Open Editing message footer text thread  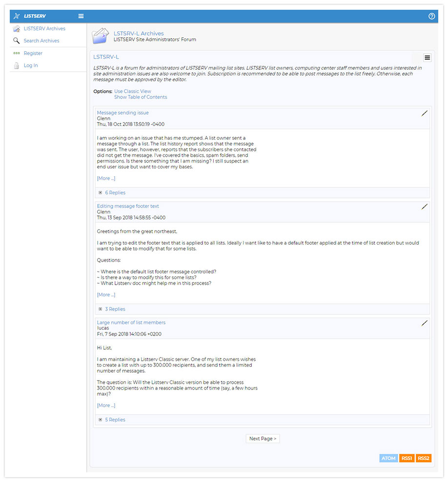tap(128, 206)
